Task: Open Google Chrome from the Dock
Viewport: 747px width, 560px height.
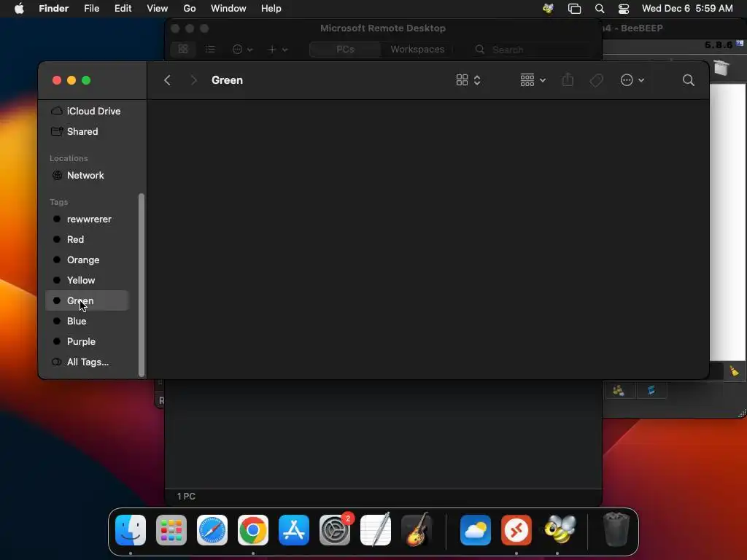Action: pos(253,529)
